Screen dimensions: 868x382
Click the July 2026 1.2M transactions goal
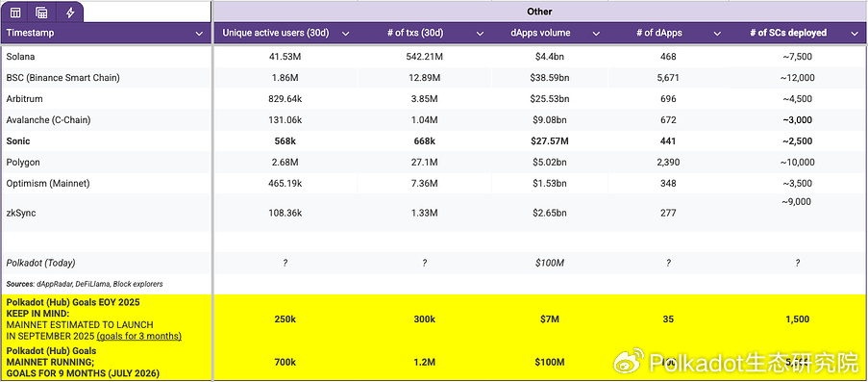(x=424, y=362)
